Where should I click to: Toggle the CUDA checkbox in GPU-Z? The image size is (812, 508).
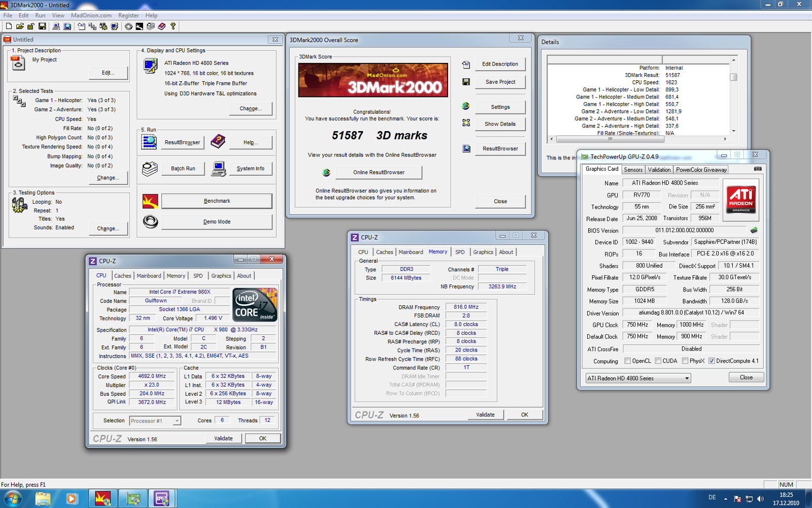tap(658, 361)
